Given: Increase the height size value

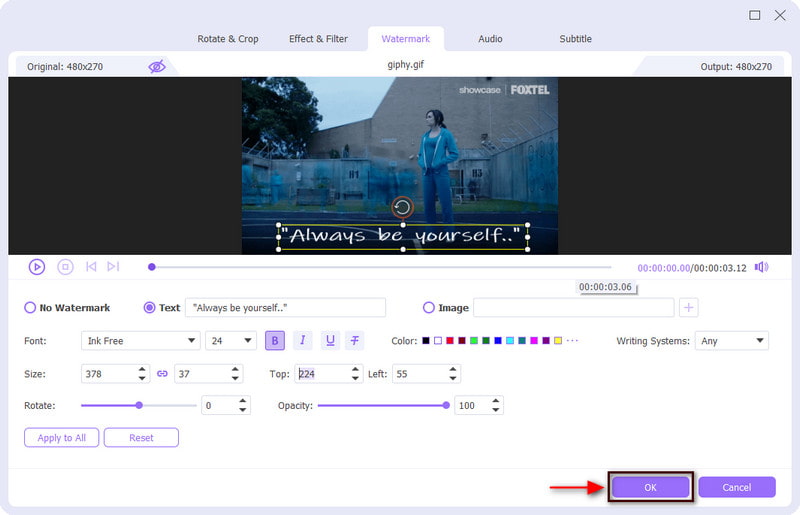Looking at the screenshot, I should pos(235,369).
